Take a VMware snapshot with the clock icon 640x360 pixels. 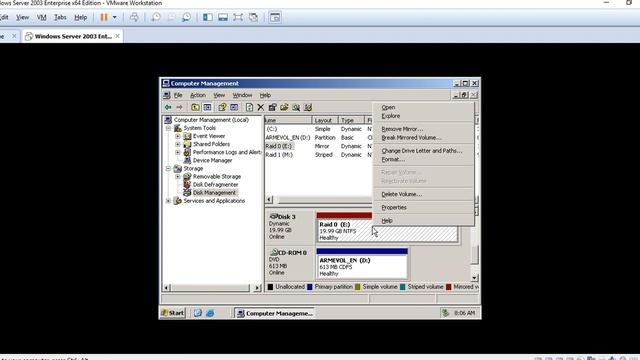click(156, 17)
